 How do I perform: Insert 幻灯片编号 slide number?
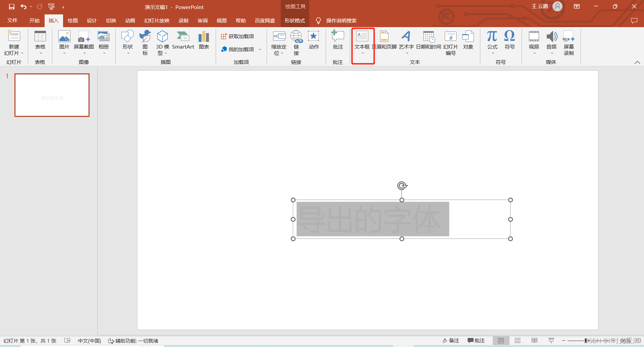[450, 43]
